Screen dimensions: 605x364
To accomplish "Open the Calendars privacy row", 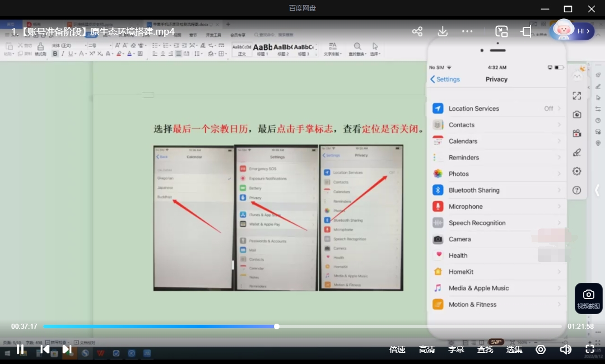I will 496,141.
